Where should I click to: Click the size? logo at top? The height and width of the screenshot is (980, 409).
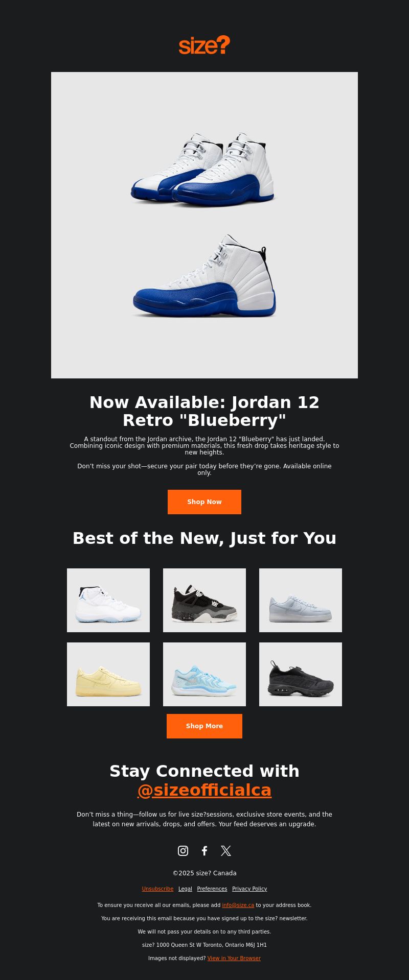pyautogui.click(x=204, y=45)
